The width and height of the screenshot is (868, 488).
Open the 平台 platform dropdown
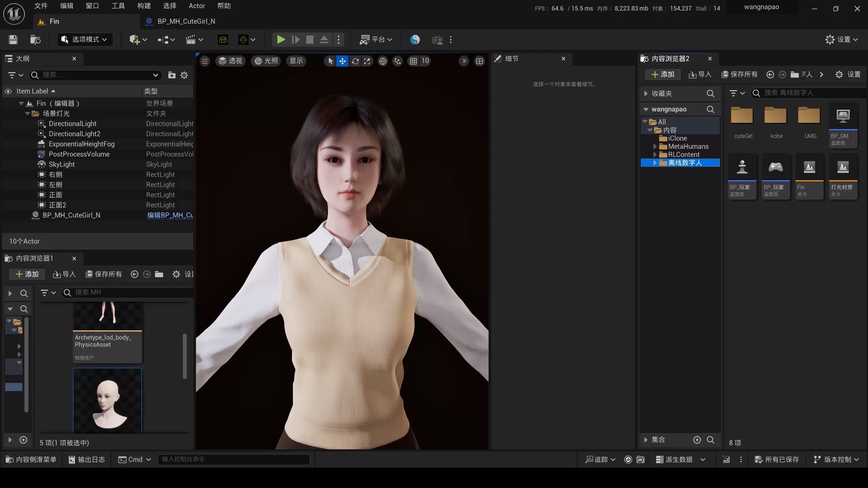click(x=375, y=40)
